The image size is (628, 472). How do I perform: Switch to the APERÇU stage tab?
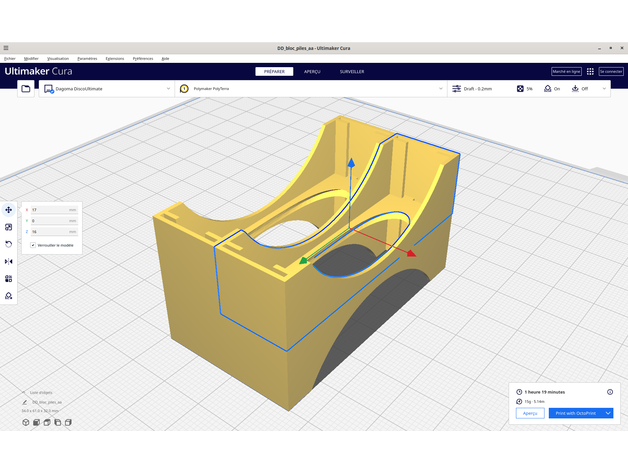point(312,72)
